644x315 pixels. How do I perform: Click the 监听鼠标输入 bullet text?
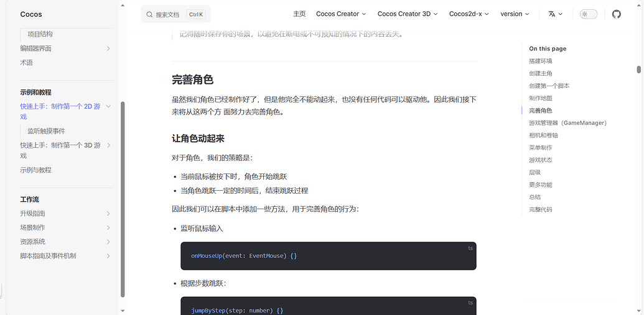[x=202, y=229]
